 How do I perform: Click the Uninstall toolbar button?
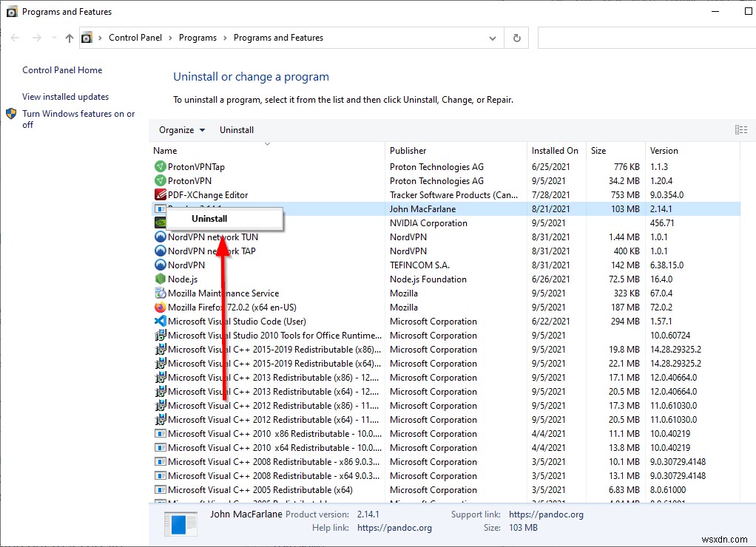[236, 129]
